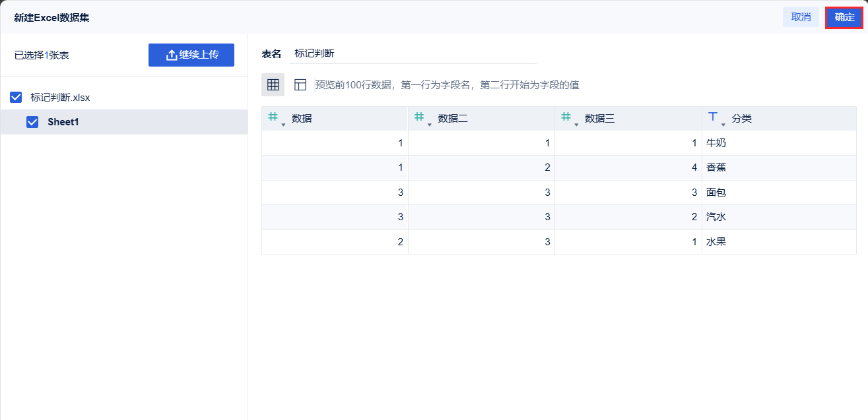Viewport: 868px width, 420px height.
Task: Select the 汽水 cell in the table
Action: pos(716,217)
